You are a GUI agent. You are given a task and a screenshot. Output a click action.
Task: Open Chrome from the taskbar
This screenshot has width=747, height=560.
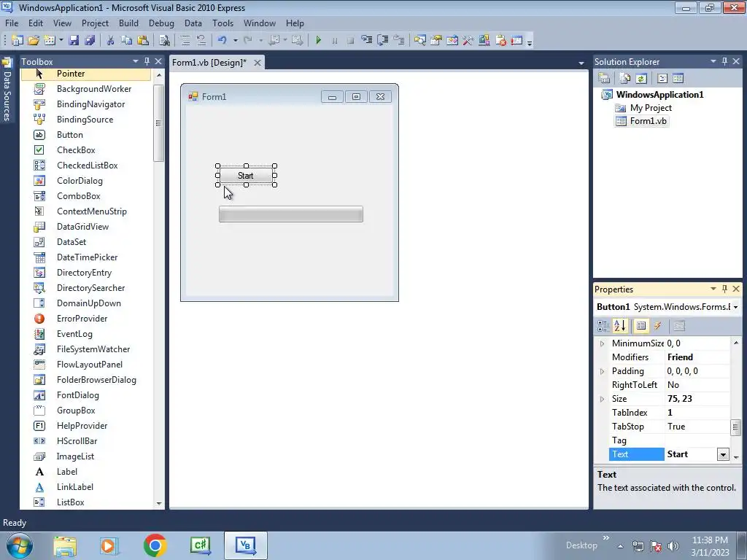tap(155, 545)
